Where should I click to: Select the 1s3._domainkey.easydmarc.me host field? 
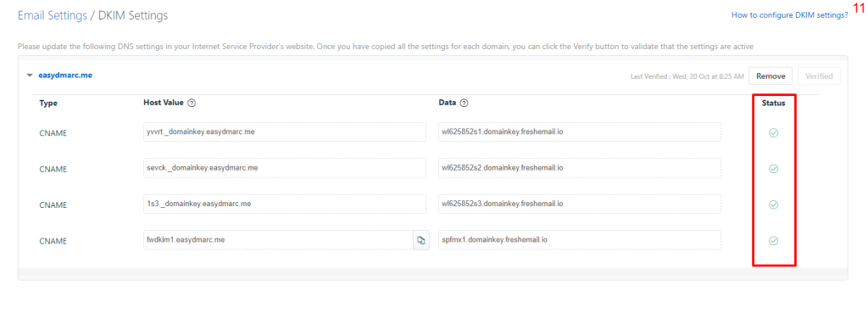(x=285, y=204)
